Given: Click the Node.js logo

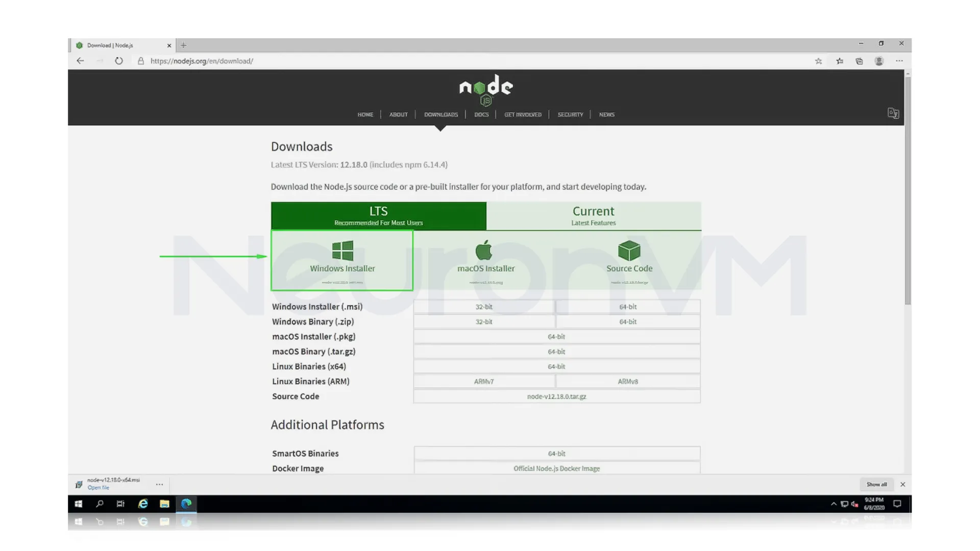Looking at the screenshot, I should (x=486, y=90).
